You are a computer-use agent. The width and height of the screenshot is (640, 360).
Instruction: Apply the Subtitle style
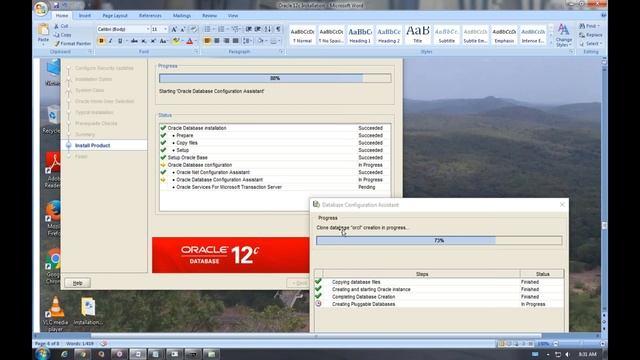pos(447,35)
